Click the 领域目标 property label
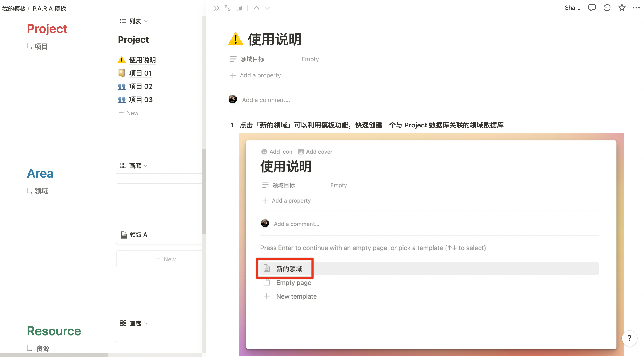This screenshot has width=644, height=357. (x=252, y=59)
